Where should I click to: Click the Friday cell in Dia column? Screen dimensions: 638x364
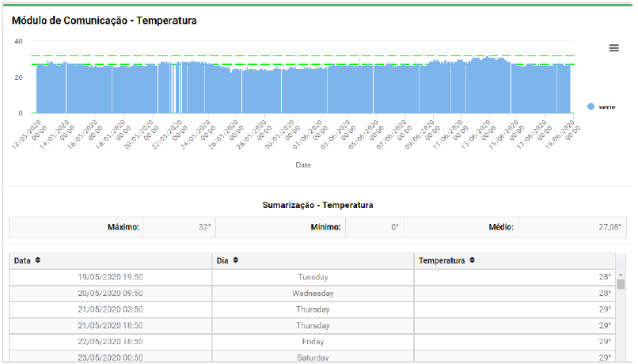pos(313,342)
